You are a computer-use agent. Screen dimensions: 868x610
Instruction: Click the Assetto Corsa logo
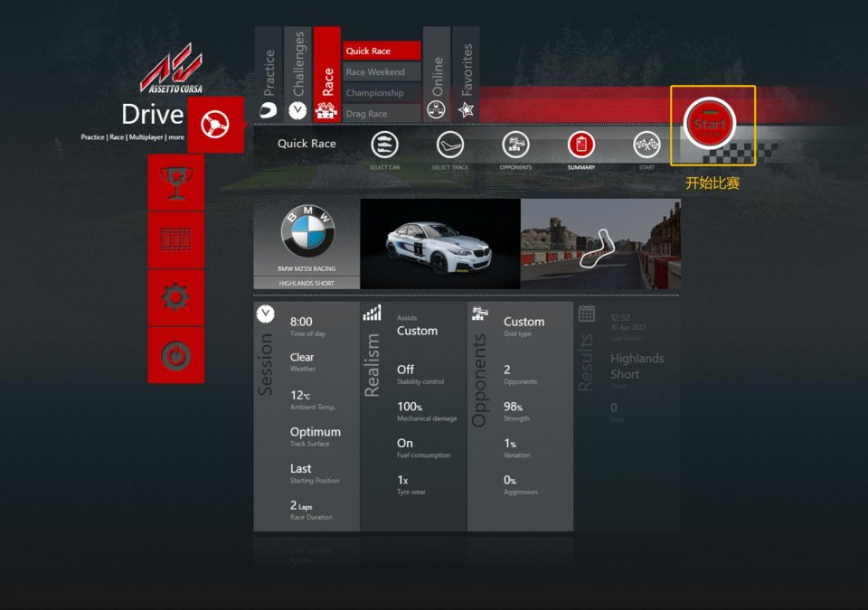tap(172, 70)
